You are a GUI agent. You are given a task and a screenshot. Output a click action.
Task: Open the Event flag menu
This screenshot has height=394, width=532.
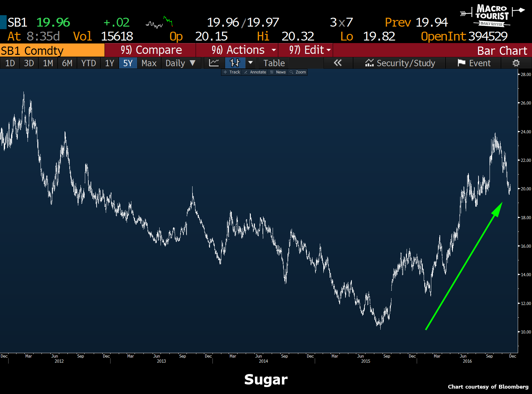pyautogui.click(x=474, y=63)
